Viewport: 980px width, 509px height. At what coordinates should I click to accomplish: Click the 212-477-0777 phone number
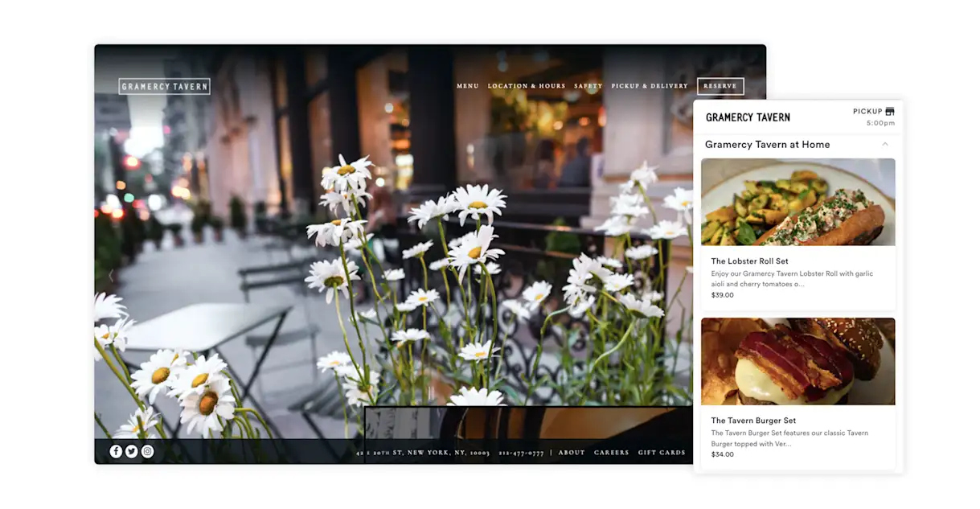[x=521, y=452]
